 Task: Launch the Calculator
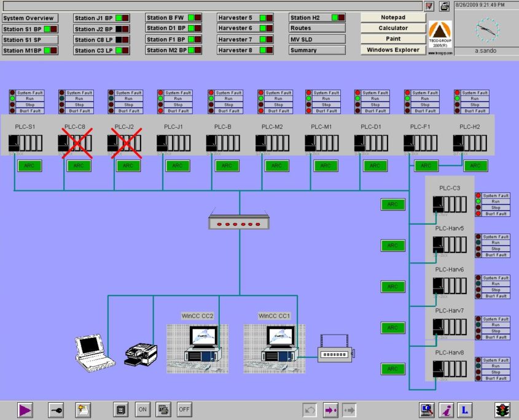(392, 28)
